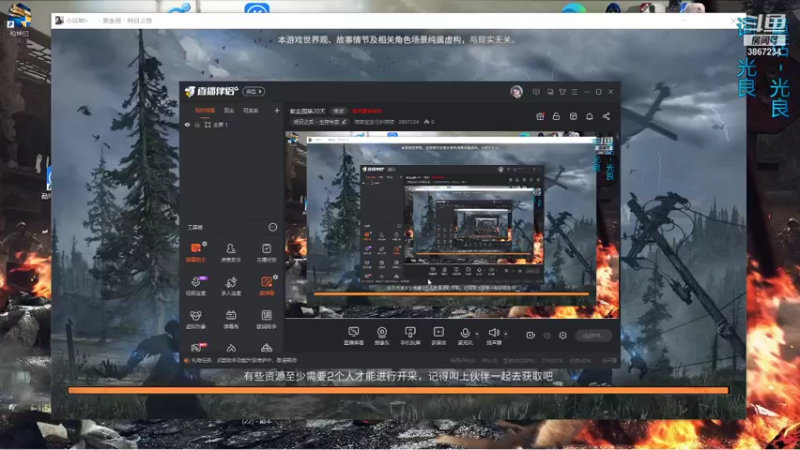Add a screen capture source from bottom bar
800x450 pixels.
click(354, 336)
